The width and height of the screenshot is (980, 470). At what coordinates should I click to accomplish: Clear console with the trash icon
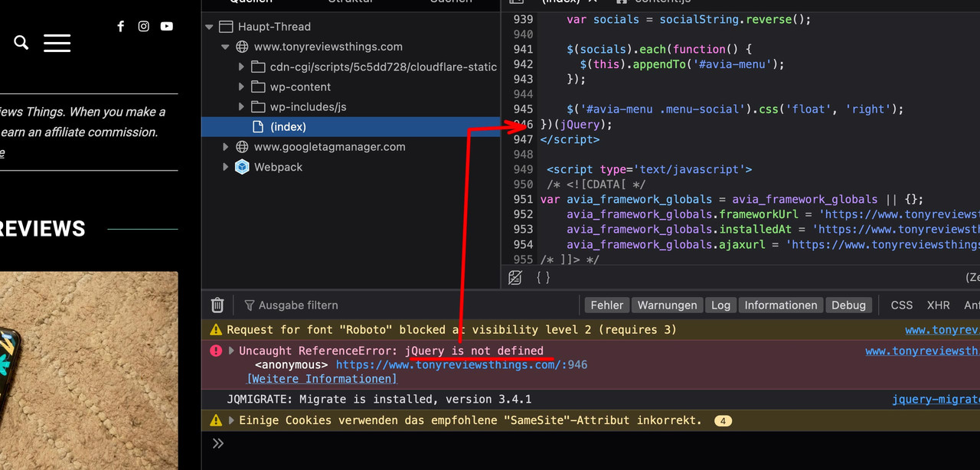pos(217,305)
